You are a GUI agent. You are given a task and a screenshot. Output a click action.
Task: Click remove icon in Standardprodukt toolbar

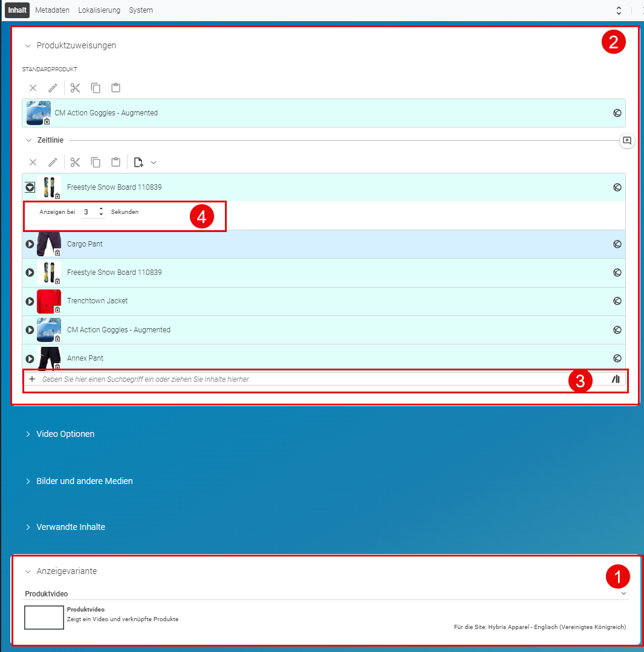tap(33, 88)
